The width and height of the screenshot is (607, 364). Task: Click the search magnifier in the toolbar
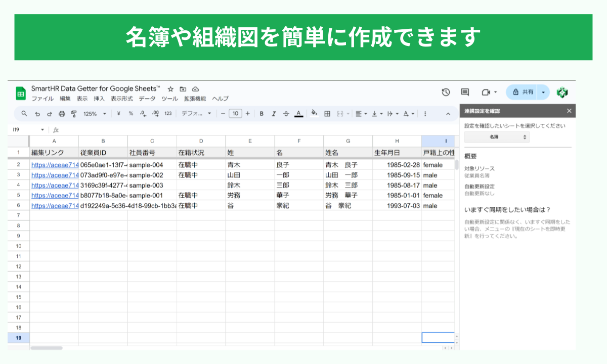pos(24,114)
